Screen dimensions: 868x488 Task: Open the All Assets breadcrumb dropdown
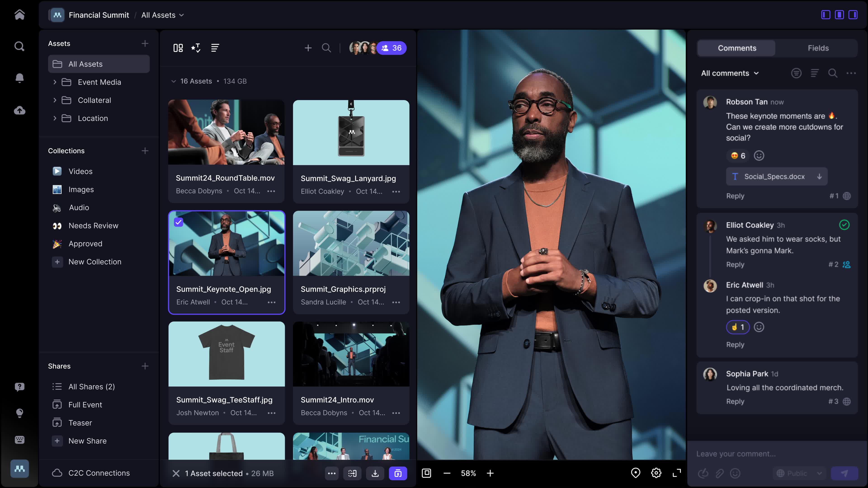point(163,15)
